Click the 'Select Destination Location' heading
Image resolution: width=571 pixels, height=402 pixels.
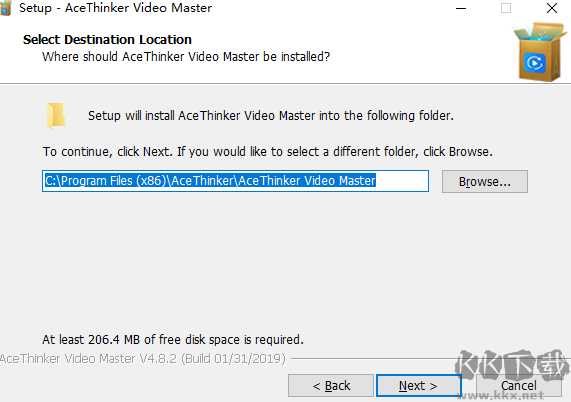(107, 40)
